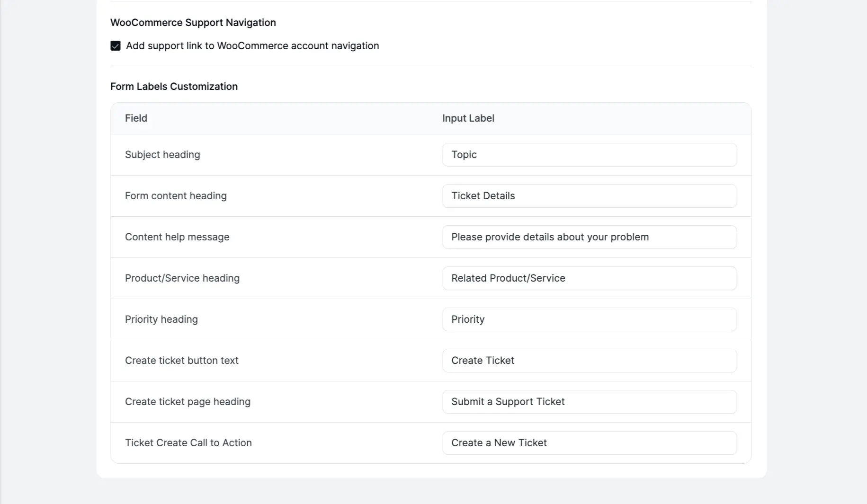
Task: Click the Form content heading row label
Action: click(x=176, y=195)
